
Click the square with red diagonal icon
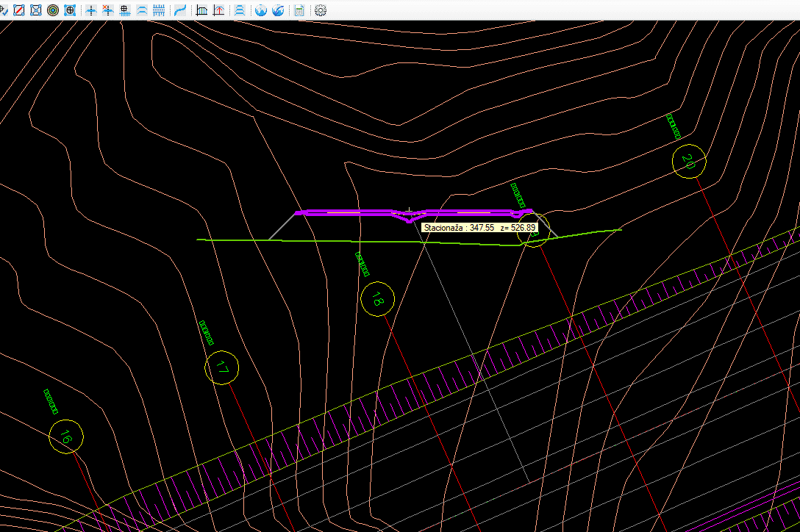click(20, 10)
